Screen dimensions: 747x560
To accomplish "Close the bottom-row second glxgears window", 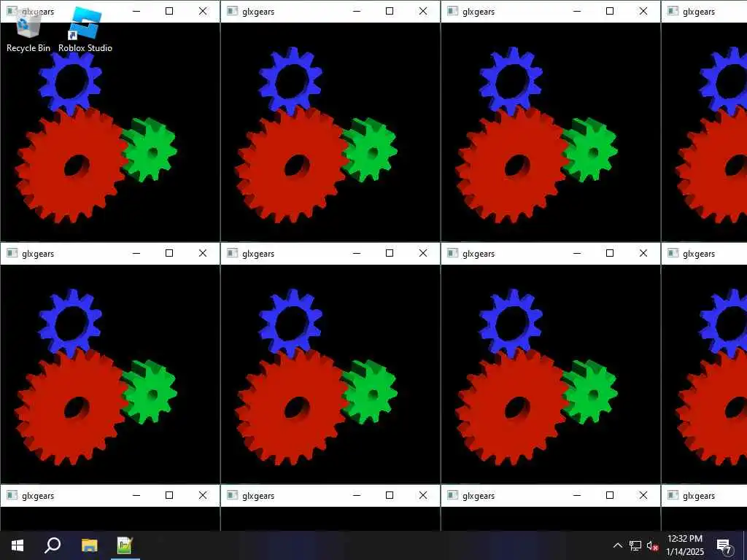I will coord(423,495).
